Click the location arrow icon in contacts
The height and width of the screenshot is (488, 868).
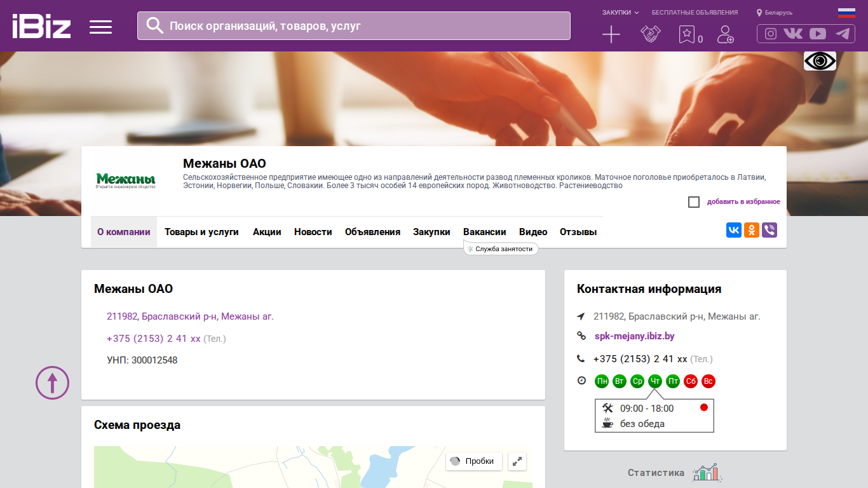(x=581, y=316)
